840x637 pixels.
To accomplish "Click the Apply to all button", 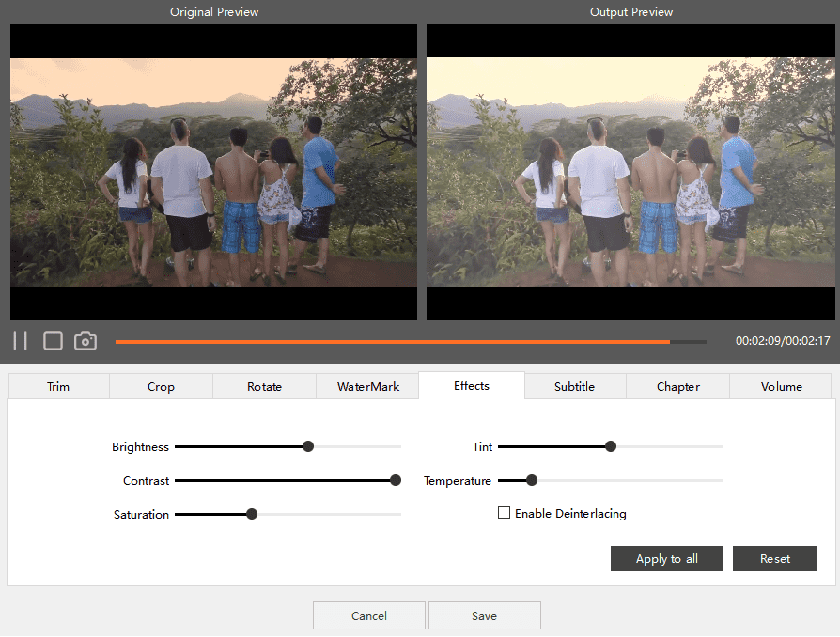I will tap(667, 558).
